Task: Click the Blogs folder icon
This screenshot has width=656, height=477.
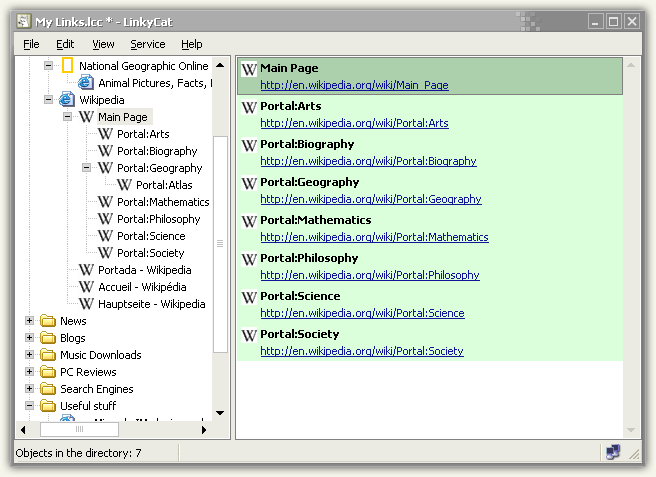Action: point(48,338)
